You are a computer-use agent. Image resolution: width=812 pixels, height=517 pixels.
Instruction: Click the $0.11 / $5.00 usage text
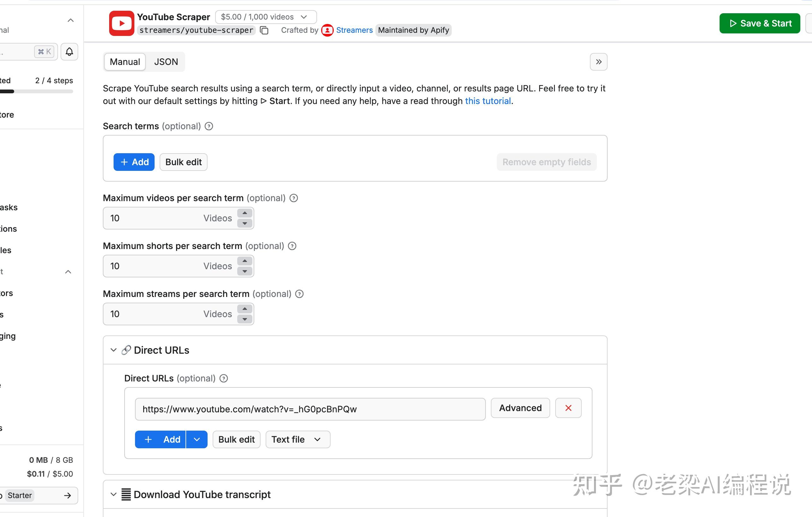[50, 473]
